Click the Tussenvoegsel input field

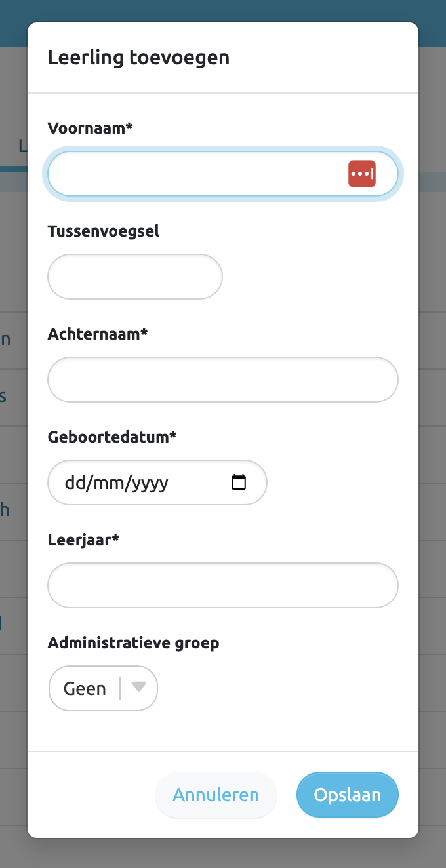[134, 276]
